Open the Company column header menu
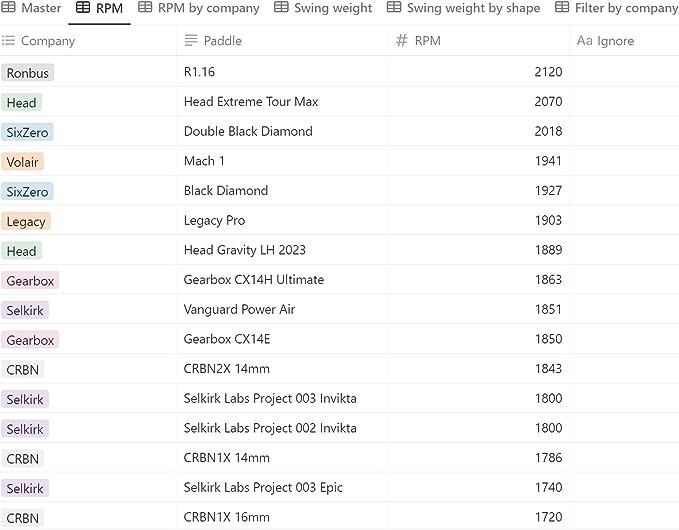This screenshot has height=530, width=679. [x=88, y=40]
